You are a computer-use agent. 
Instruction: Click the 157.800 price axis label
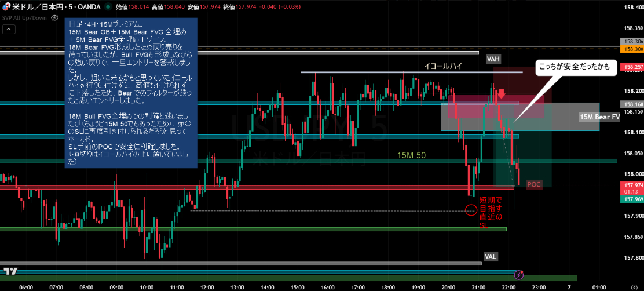tap(633, 258)
